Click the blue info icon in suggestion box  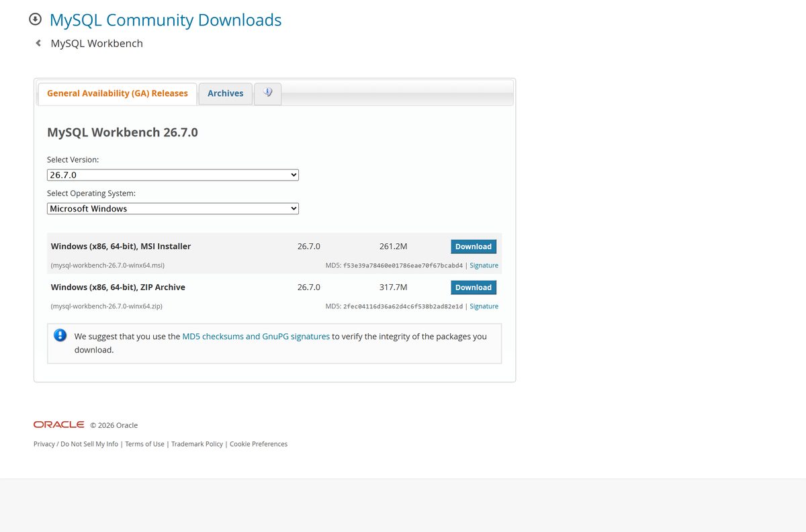coord(60,335)
